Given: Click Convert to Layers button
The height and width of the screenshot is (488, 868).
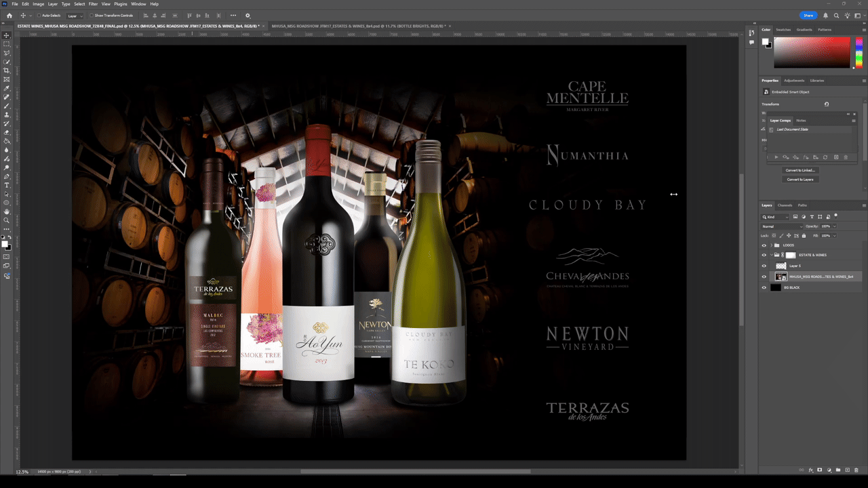Looking at the screenshot, I should coord(800,180).
